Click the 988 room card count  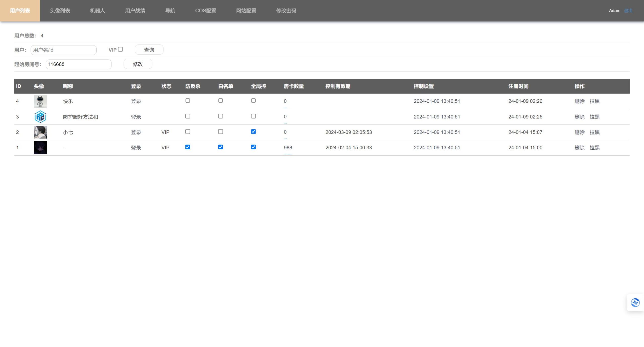pyautogui.click(x=288, y=148)
